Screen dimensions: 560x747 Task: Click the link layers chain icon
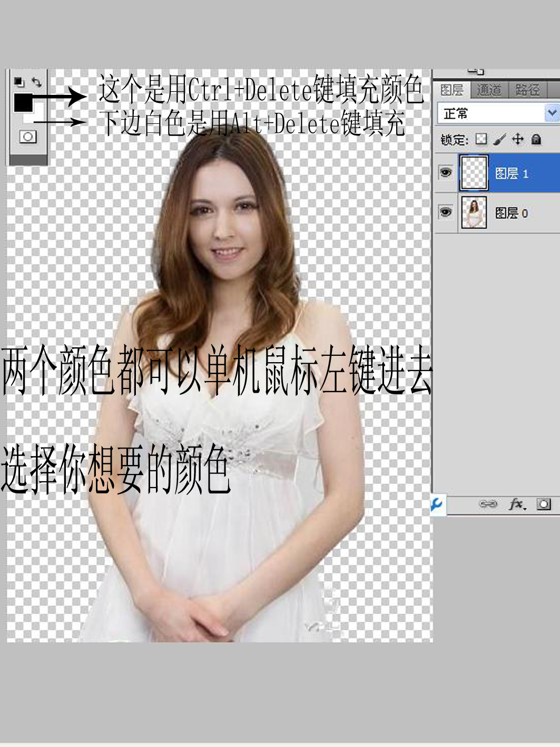tap(487, 504)
